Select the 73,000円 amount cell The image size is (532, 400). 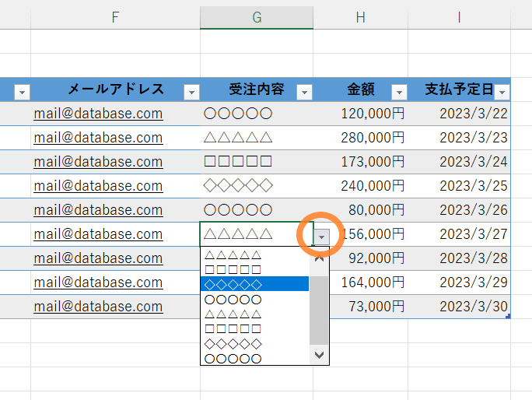pyautogui.click(x=368, y=307)
